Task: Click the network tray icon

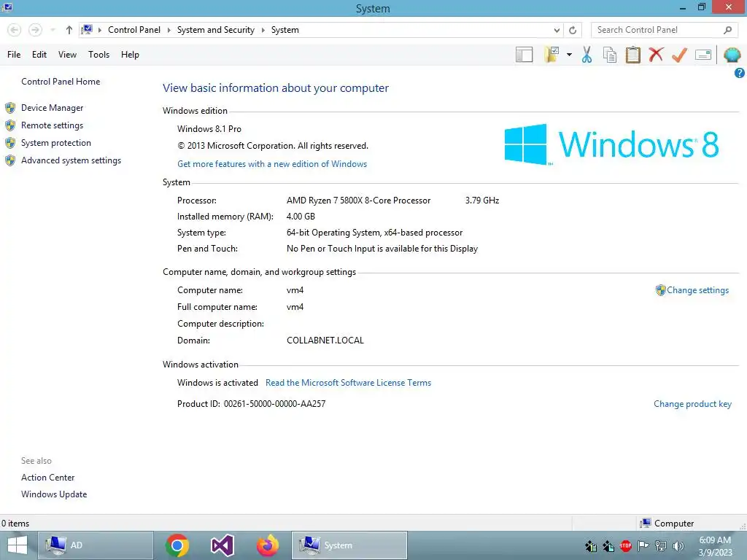Action: [x=661, y=545]
